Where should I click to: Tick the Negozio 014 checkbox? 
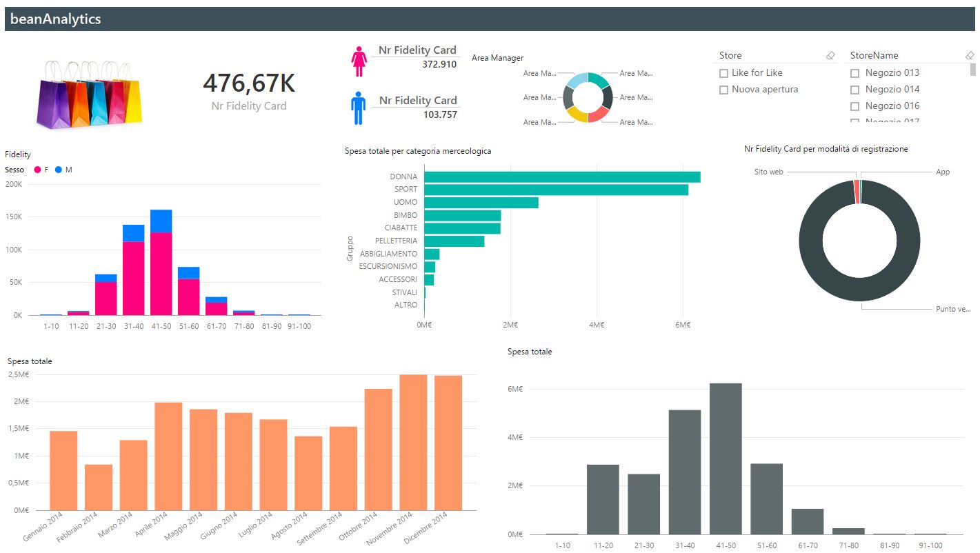pos(854,90)
